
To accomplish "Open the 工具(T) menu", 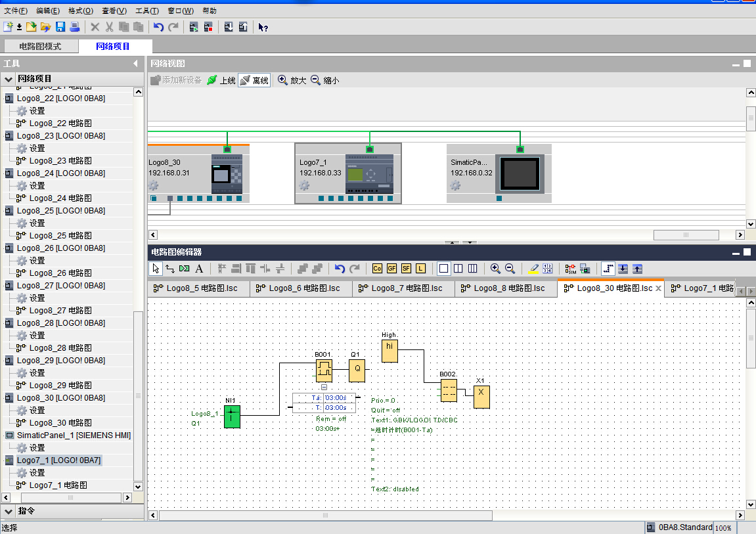I will coord(146,11).
